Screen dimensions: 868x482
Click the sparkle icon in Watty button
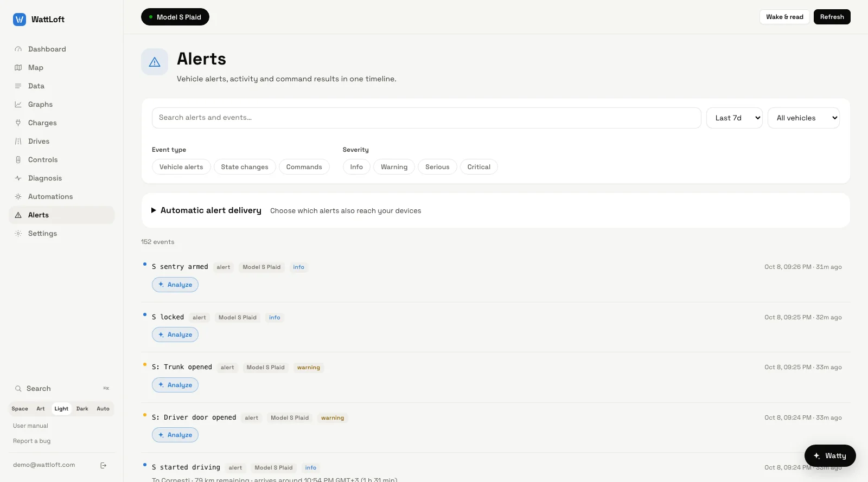816,456
